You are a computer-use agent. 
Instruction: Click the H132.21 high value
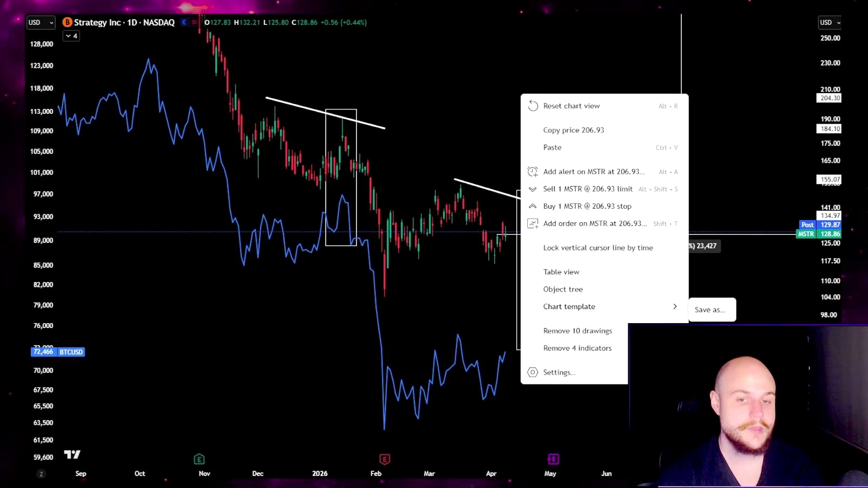click(x=247, y=22)
